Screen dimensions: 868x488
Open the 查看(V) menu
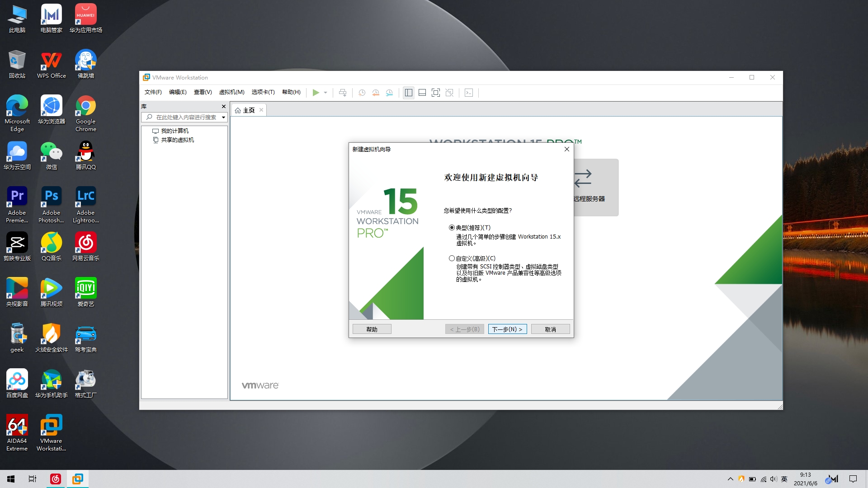203,92
